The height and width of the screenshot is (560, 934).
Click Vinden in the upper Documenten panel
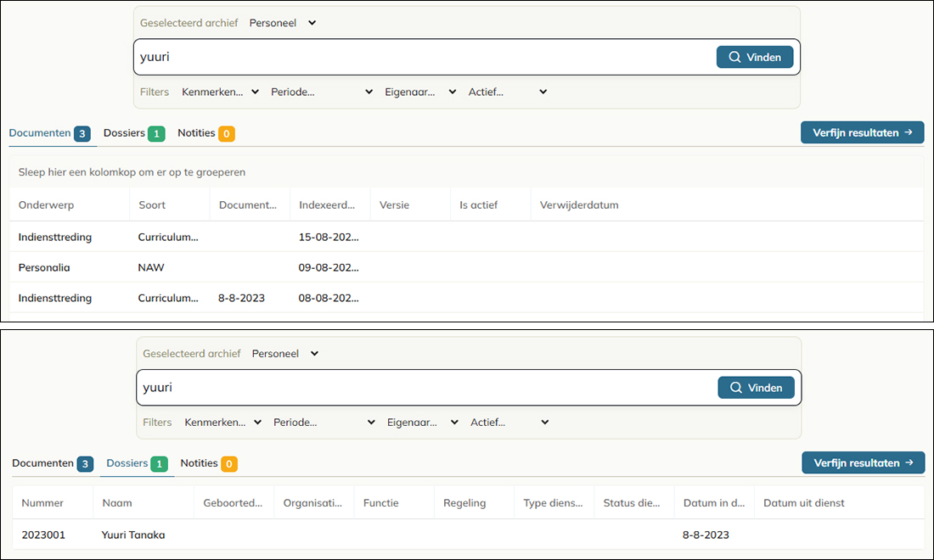(755, 57)
